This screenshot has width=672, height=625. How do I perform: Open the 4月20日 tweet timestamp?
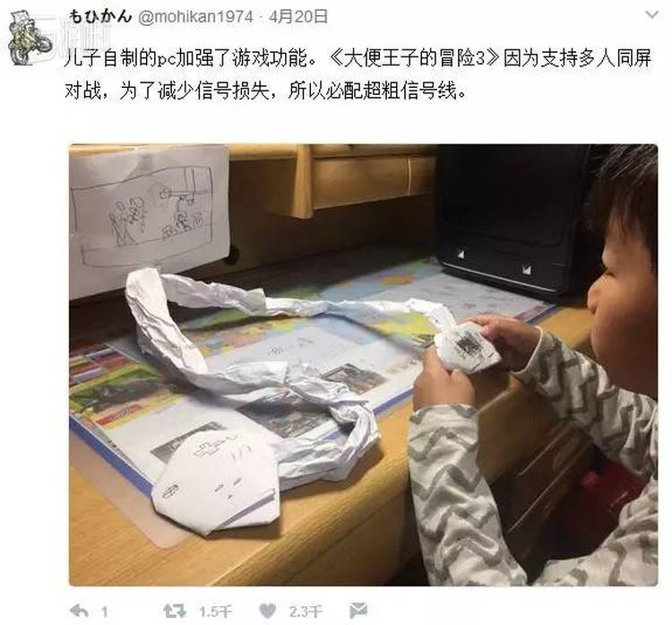click(x=298, y=17)
